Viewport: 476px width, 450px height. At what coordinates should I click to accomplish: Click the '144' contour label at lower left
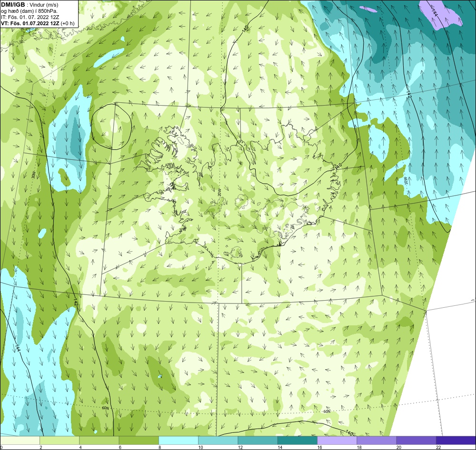[18, 348]
